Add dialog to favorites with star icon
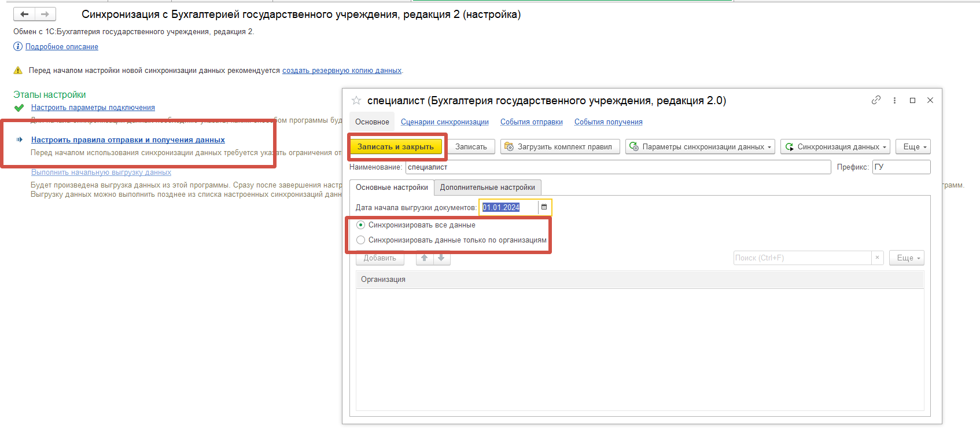Screen dimensions: 980x448 356,101
